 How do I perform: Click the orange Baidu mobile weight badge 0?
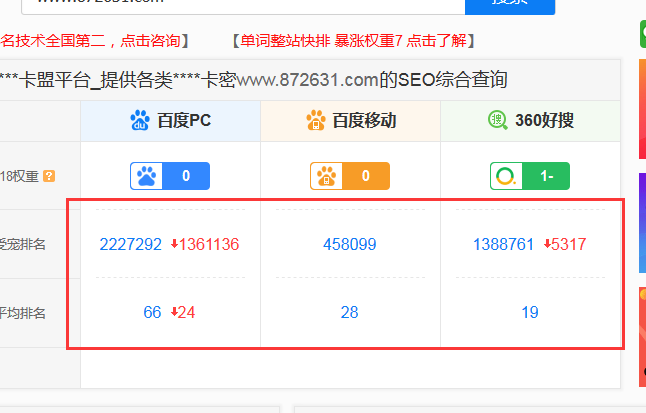point(350,176)
